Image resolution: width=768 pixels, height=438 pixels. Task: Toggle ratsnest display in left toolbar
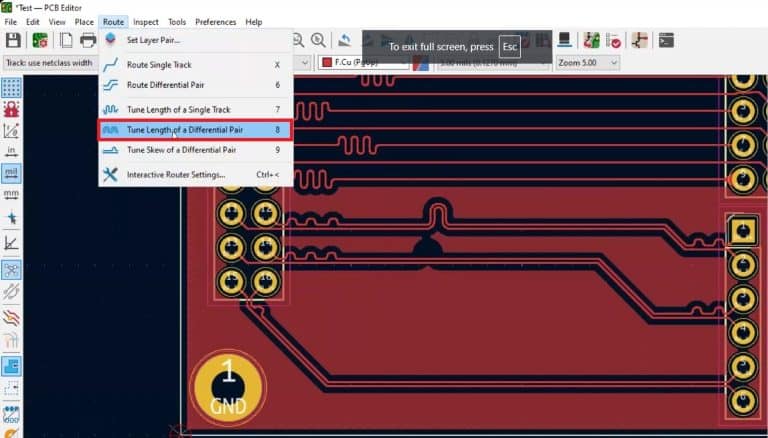coord(12,269)
